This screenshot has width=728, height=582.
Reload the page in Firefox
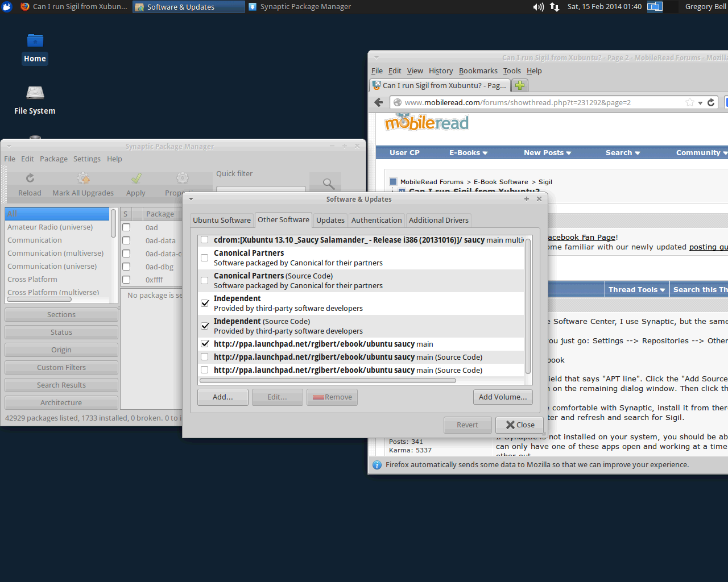pos(711,102)
